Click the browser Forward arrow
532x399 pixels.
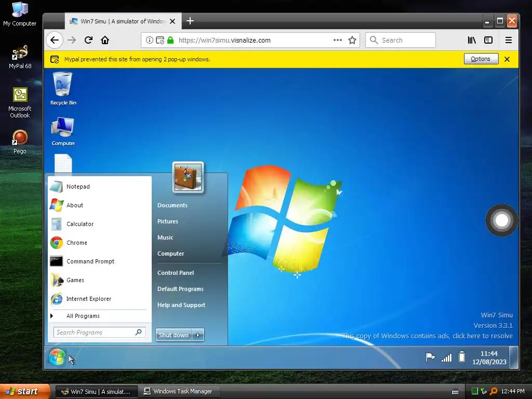coord(72,40)
